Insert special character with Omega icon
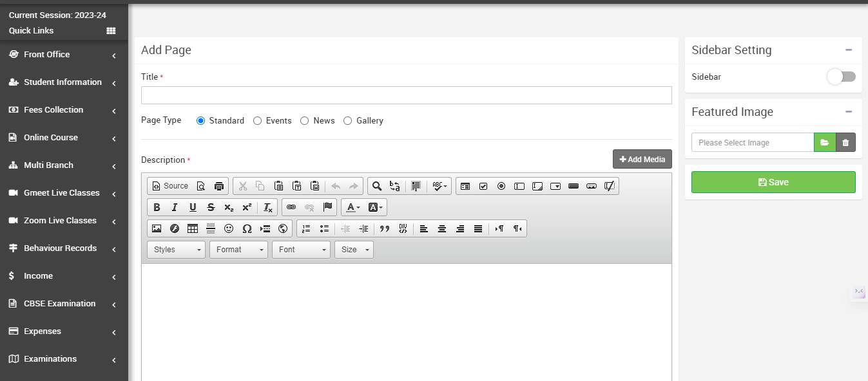The image size is (868, 381). [247, 228]
